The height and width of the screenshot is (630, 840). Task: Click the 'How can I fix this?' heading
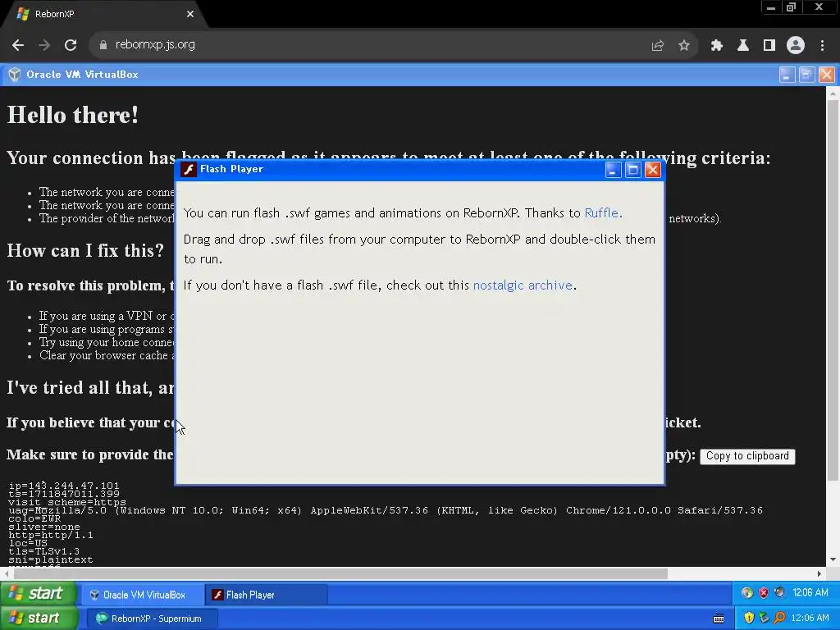tap(85, 251)
